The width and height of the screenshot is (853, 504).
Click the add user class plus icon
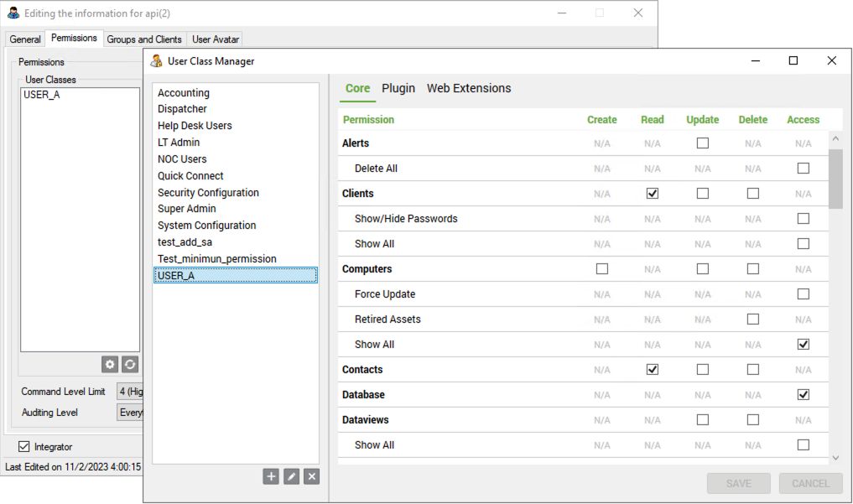[x=271, y=476]
